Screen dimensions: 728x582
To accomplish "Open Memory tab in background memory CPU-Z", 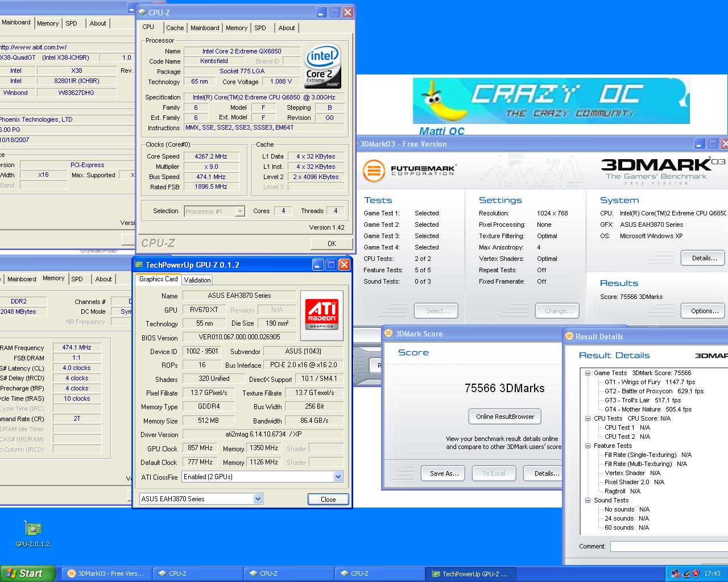I will (x=53, y=278).
